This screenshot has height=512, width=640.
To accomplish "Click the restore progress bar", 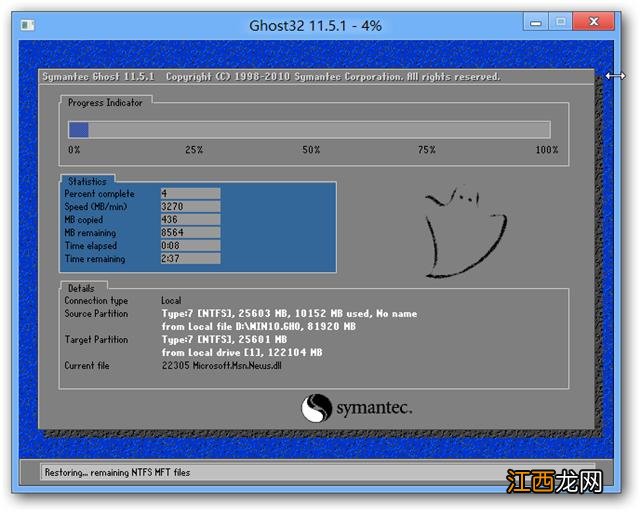I will (309, 130).
